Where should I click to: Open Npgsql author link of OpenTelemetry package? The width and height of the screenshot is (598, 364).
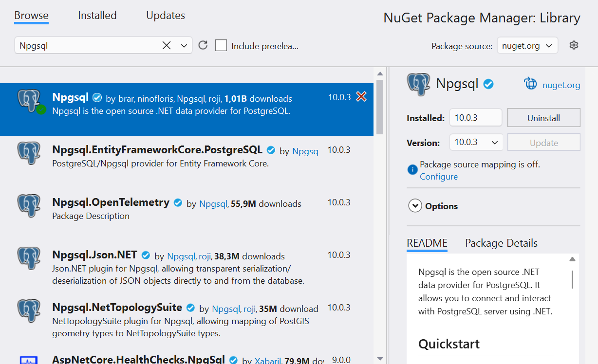point(213,204)
